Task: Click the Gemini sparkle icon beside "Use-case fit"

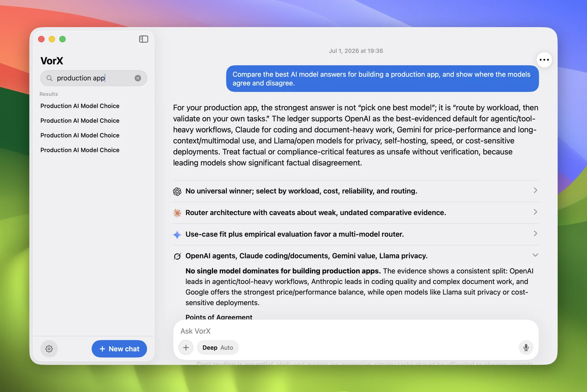Action: click(177, 235)
